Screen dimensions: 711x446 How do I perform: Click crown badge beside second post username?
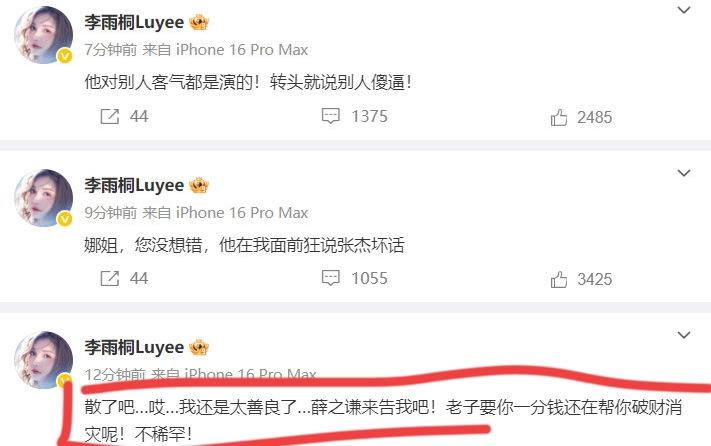[199, 185]
